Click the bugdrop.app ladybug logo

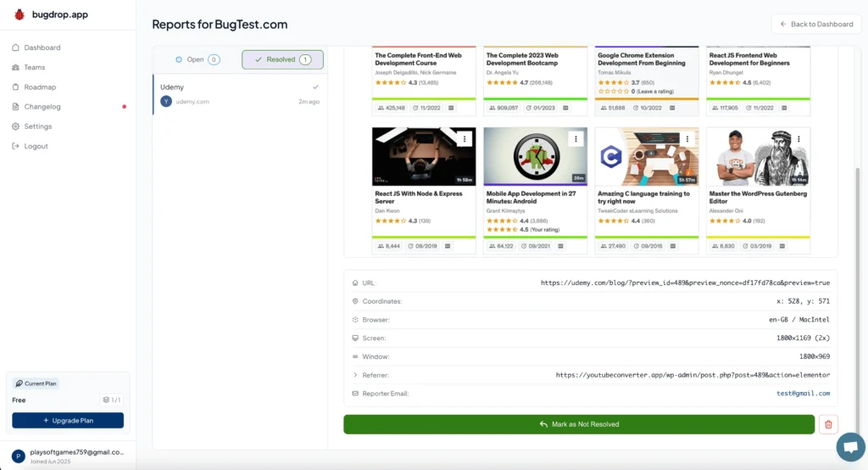[x=19, y=14]
